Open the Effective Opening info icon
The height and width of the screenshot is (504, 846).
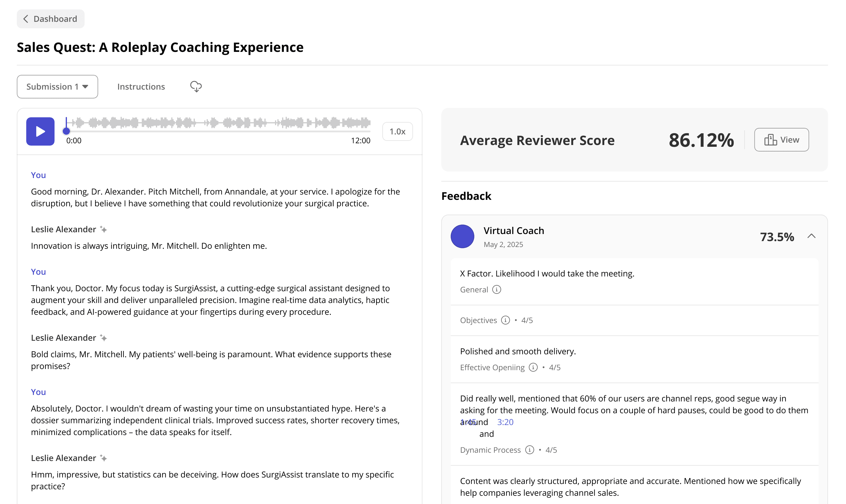coord(533,368)
